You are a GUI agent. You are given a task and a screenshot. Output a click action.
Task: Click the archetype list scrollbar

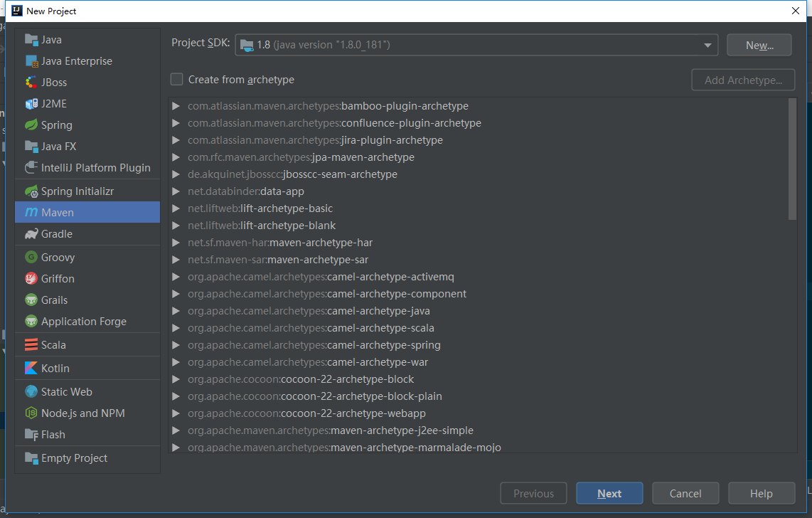(x=792, y=159)
